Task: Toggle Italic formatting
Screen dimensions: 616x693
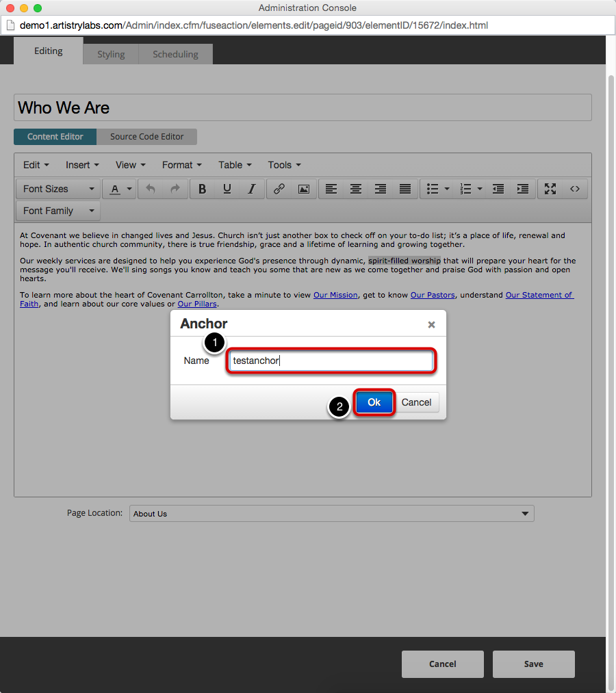Action: pyautogui.click(x=252, y=189)
